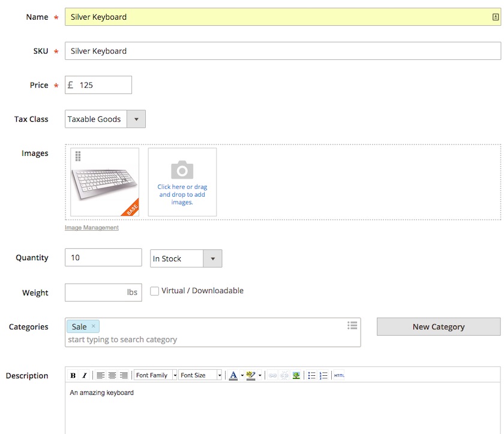Insert image using the editor toolbar
This screenshot has width=504, height=434.
(296, 375)
